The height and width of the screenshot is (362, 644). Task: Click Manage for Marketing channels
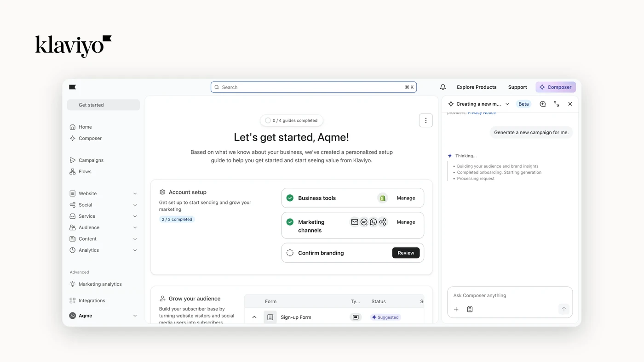[406, 222]
